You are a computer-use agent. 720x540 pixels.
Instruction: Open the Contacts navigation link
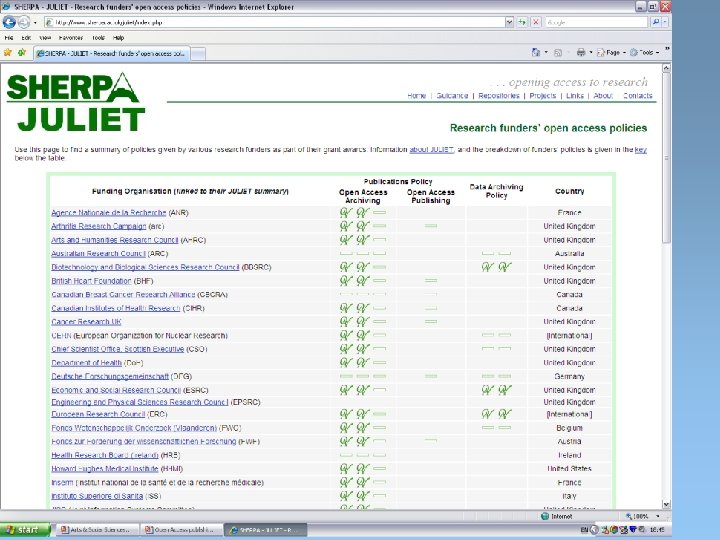[637, 96]
